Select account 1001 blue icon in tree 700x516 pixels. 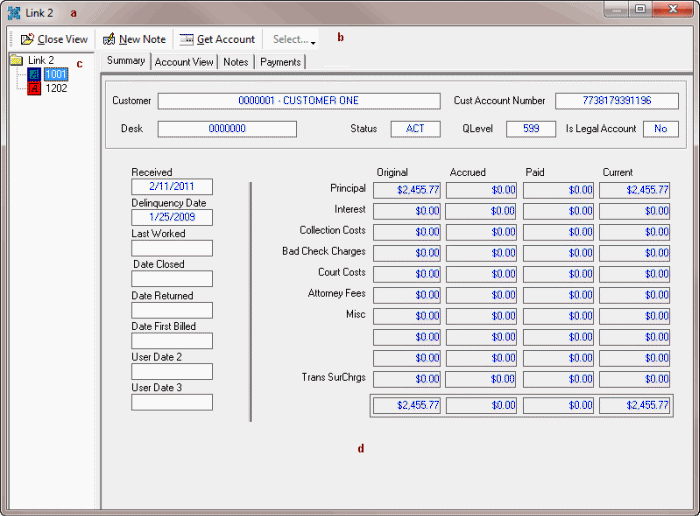[x=35, y=74]
